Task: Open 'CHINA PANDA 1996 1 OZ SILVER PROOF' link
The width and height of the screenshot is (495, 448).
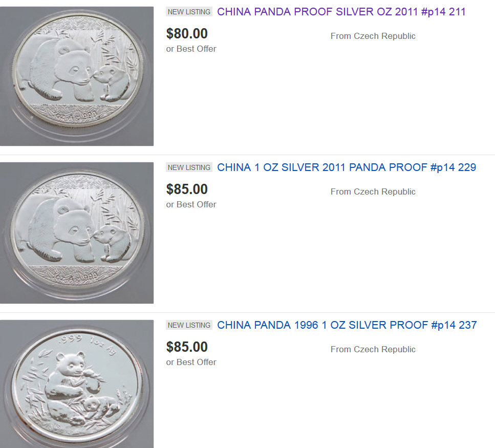Action: [347, 325]
